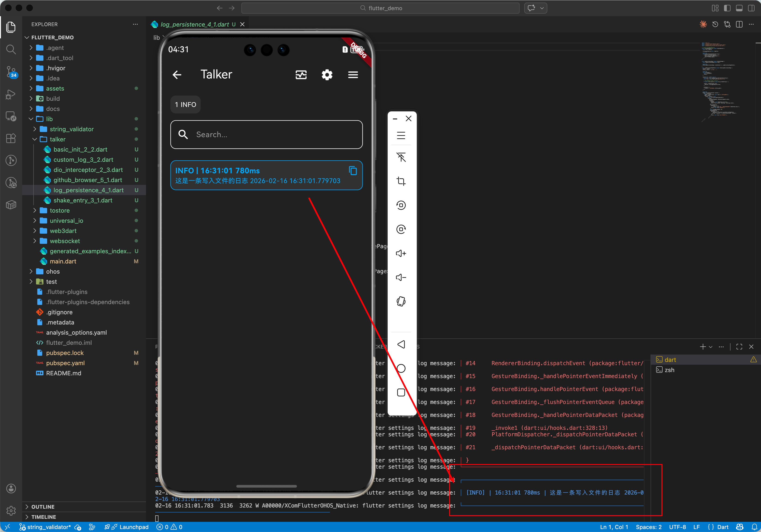Click the Talker Search field

tap(266, 135)
